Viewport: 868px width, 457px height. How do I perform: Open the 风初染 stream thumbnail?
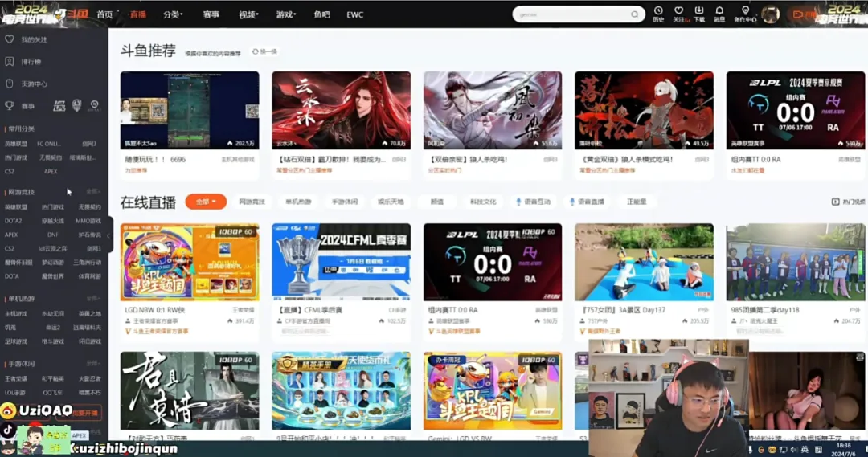click(493, 110)
